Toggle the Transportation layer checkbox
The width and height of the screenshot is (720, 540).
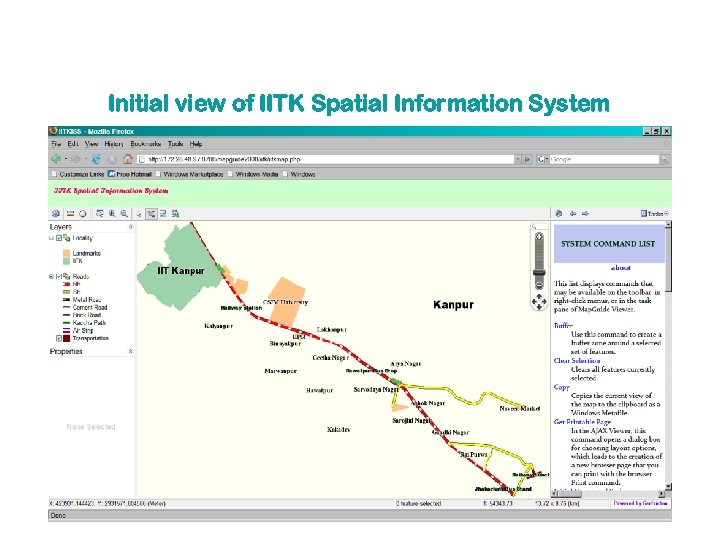coord(59,338)
